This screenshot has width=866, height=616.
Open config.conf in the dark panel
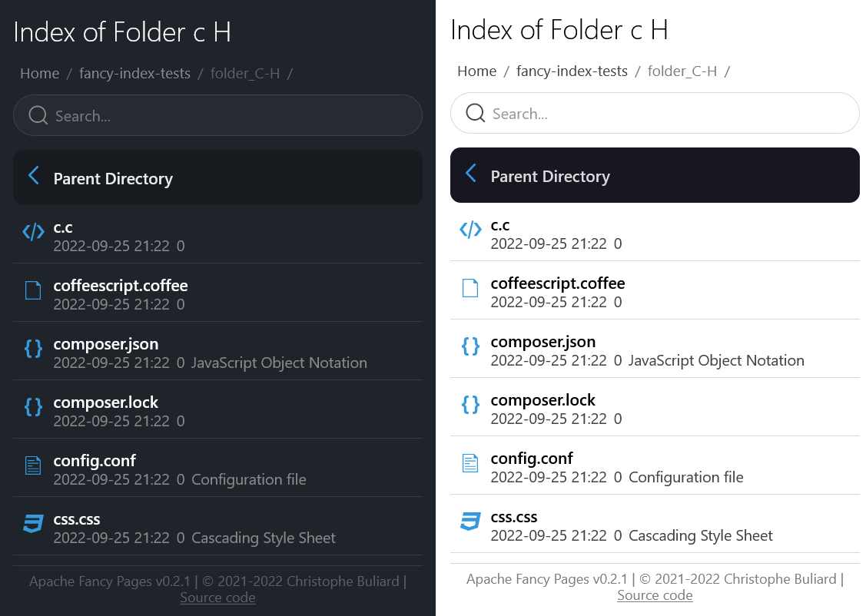(x=95, y=461)
